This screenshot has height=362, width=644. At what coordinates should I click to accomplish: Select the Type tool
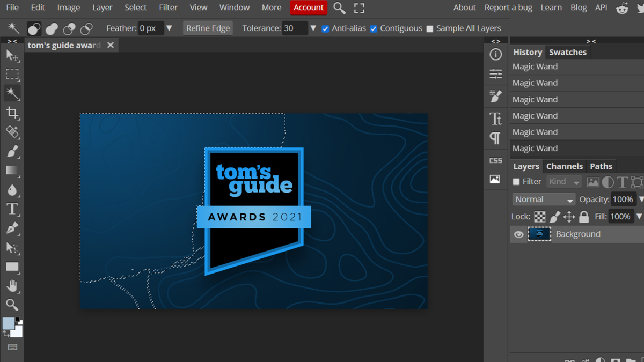[12, 209]
